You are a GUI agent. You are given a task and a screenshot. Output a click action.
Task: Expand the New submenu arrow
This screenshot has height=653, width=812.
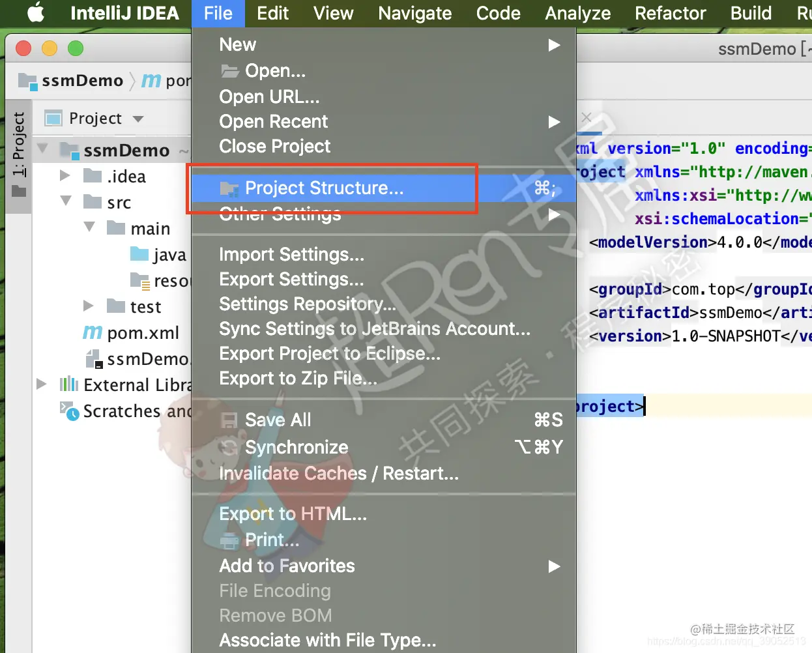click(x=554, y=45)
